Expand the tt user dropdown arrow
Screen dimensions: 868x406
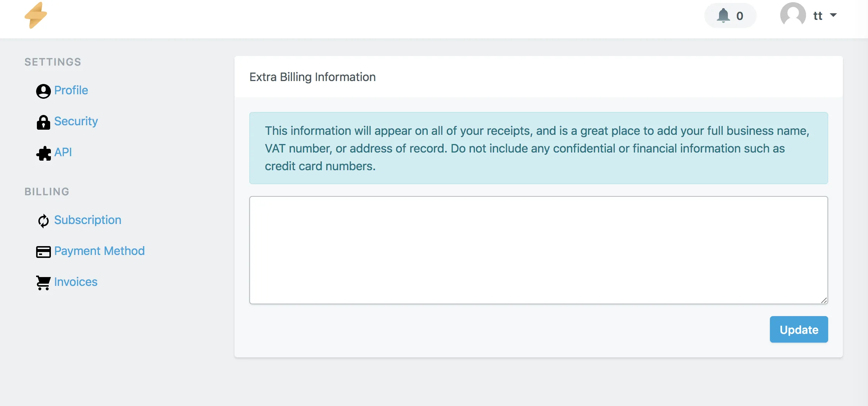(833, 15)
